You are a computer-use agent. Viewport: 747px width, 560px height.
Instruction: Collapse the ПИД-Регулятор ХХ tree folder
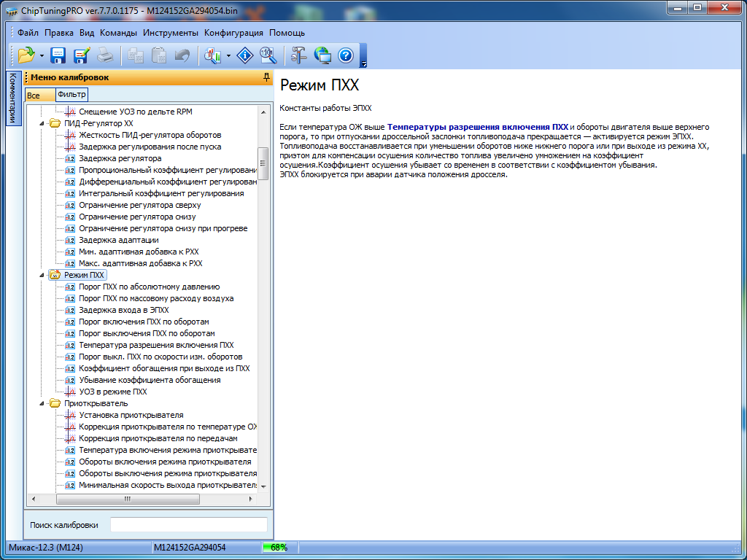(x=42, y=124)
